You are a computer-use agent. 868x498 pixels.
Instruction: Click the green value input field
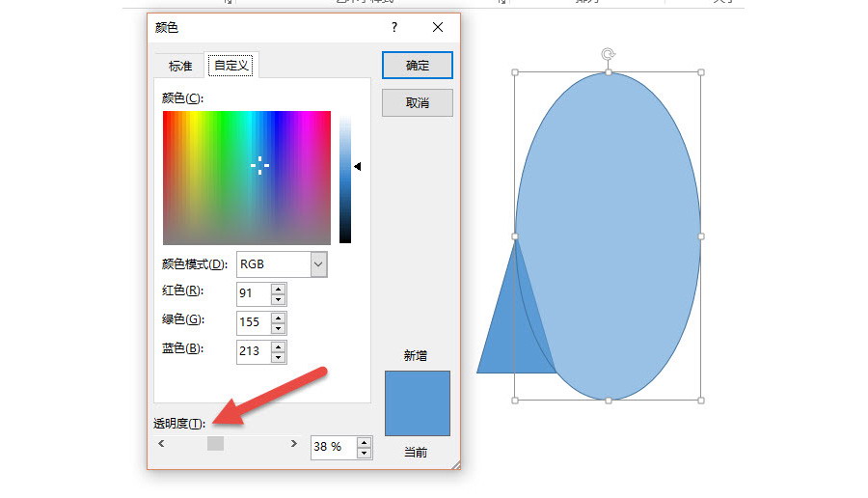tap(253, 322)
